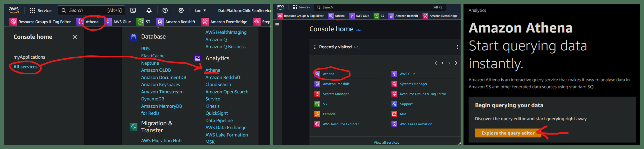Open the Services menu in middle screenshot
Image resolution: width=644 pixels, height=149 pixels.
pyautogui.click(x=301, y=7)
